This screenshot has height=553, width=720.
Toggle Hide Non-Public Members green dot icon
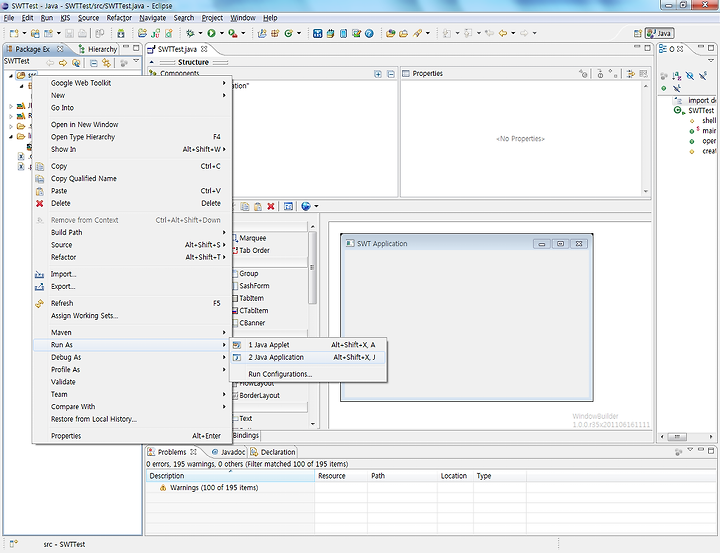coord(664,88)
